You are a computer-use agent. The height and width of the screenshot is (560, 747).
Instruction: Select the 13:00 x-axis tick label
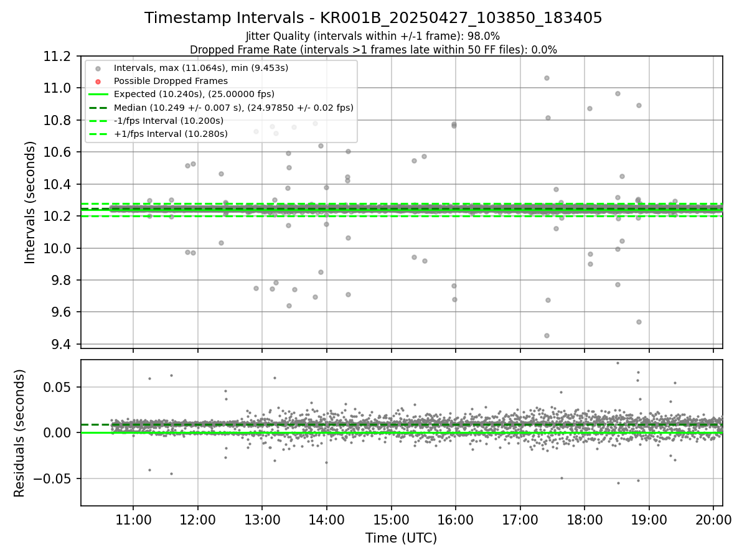click(262, 519)
